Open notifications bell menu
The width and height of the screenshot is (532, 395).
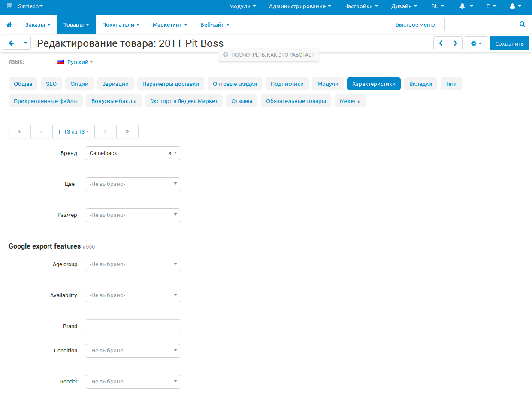point(466,6)
